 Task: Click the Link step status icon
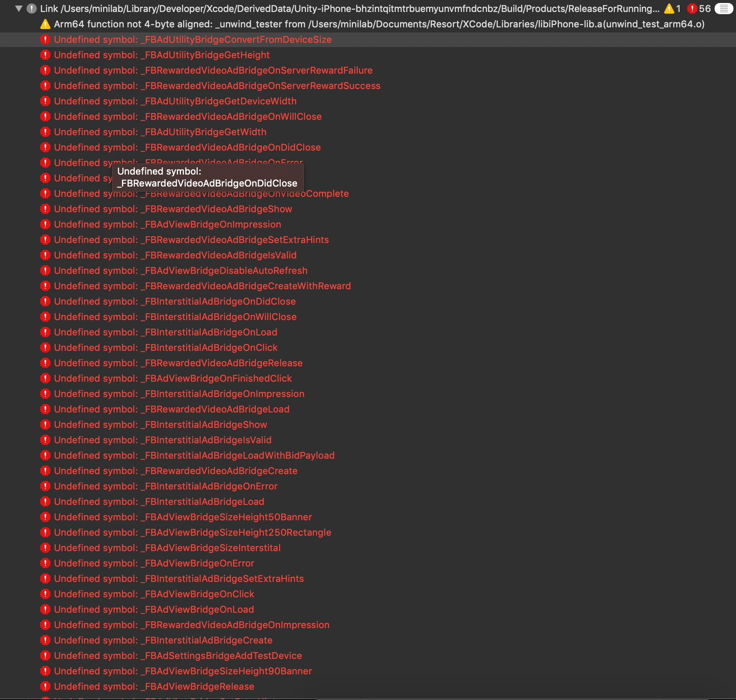32,9
